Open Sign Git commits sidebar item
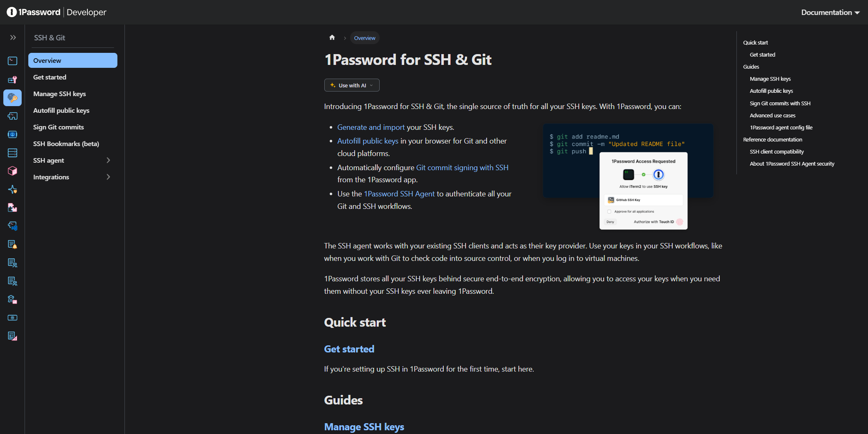This screenshot has width=868, height=434. point(72,127)
